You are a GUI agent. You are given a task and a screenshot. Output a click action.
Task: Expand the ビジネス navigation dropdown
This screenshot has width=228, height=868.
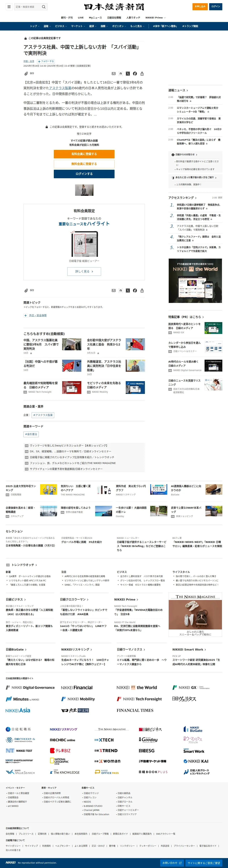(61, 26)
